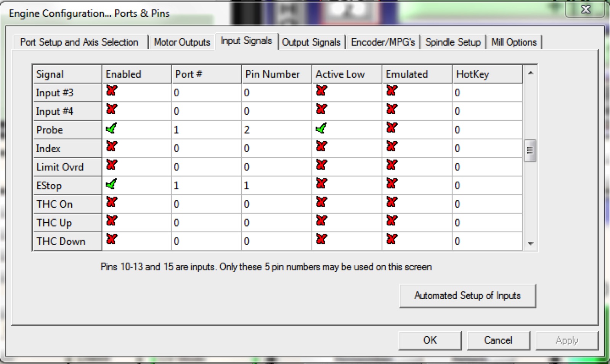The width and height of the screenshot is (610, 364).
Task: Click the Probe Active Low checkmark
Action: tap(321, 129)
